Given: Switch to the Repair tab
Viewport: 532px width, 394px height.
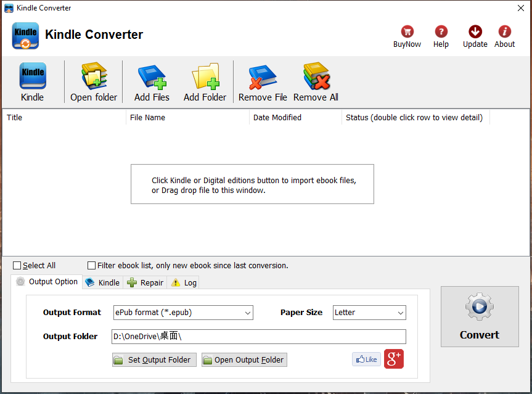Looking at the screenshot, I should click(145, 282).
